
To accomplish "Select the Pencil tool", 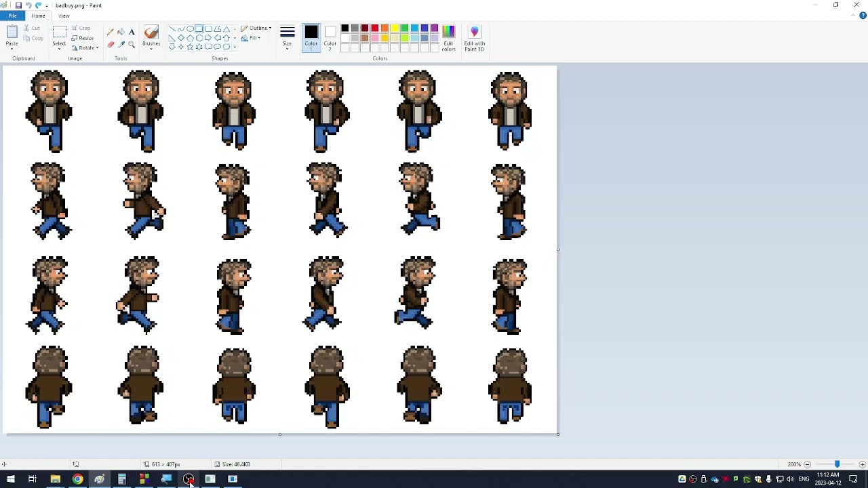I will (x=111, y=32).
